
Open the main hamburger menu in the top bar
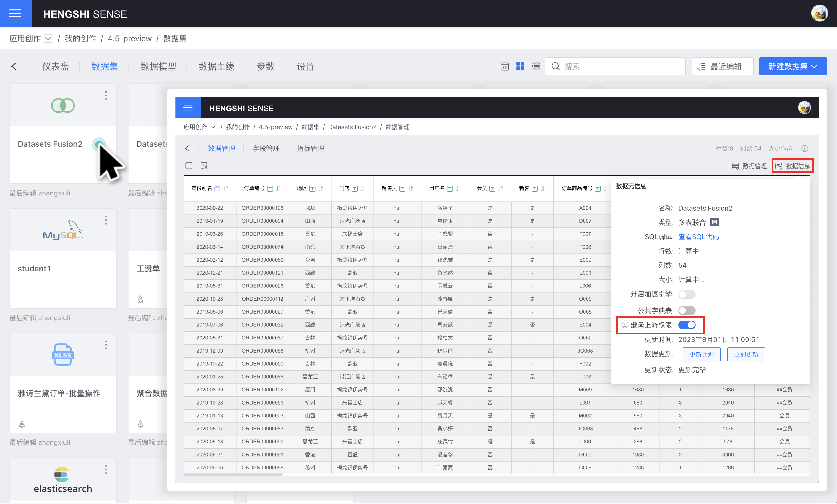coord(15,14)
